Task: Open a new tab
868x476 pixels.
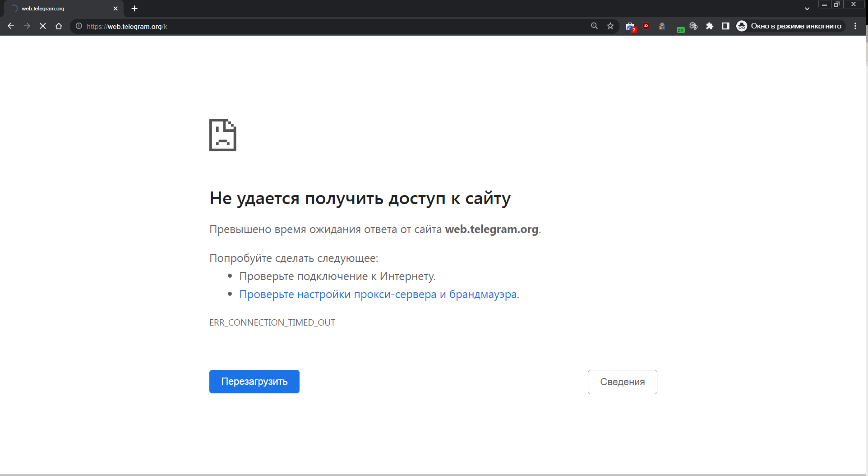Action: click(x=134, y=9)
